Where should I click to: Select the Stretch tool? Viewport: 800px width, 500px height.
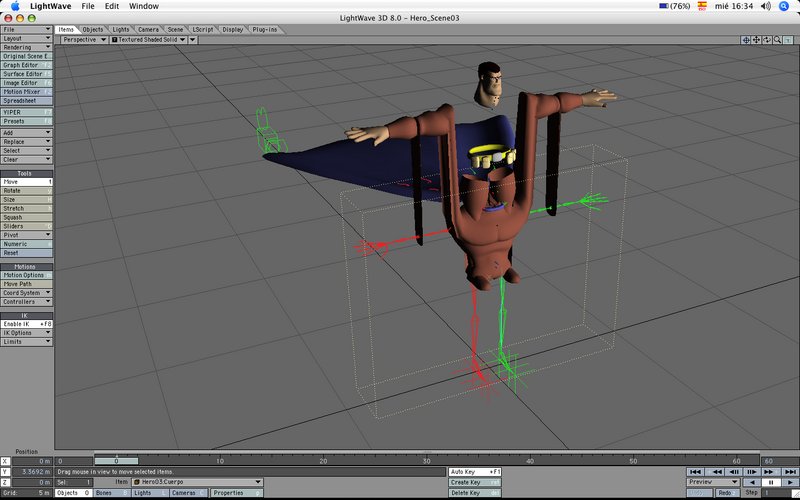[x=27, y=209]
